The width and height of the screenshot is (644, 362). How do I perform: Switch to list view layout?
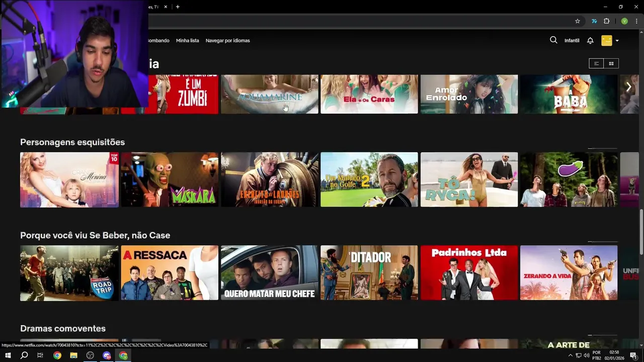tap(596, 63)
